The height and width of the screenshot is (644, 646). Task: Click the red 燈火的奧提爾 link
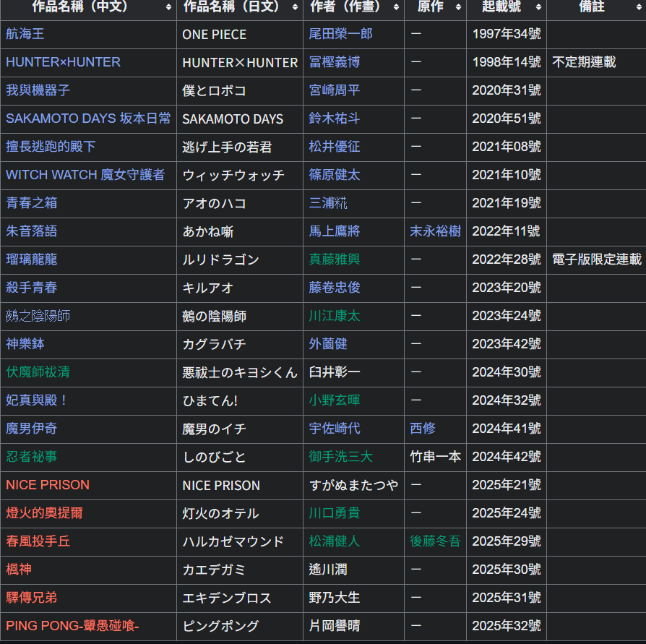pyautogui.click(x=45, y=513)
